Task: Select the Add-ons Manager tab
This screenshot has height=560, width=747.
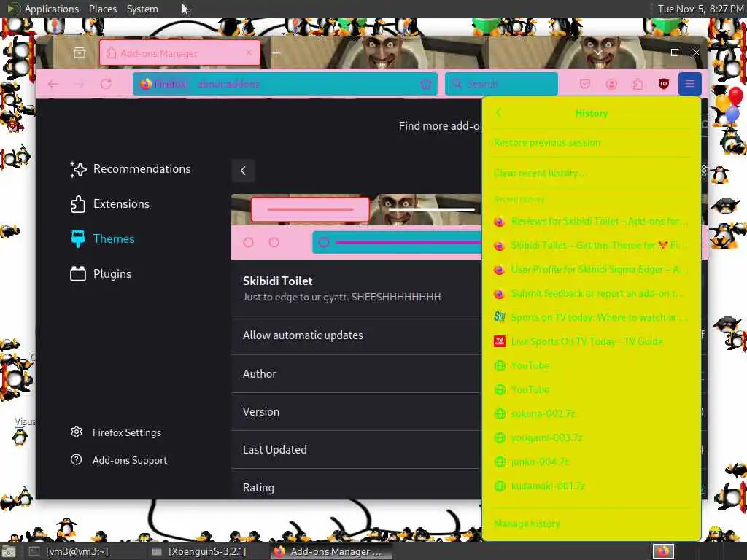Action: [179, 52]
